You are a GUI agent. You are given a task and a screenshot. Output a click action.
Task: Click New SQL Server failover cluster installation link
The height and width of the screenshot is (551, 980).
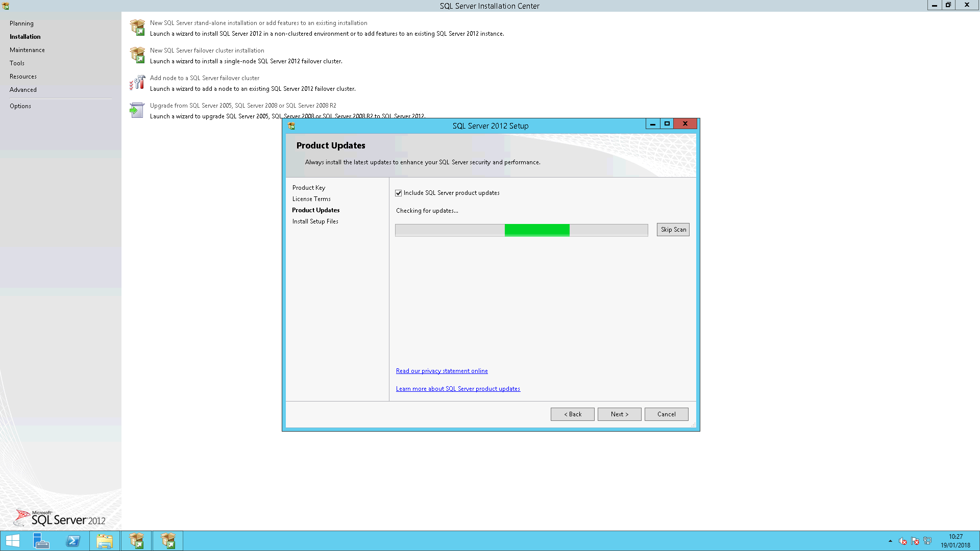tap(207, 51)
